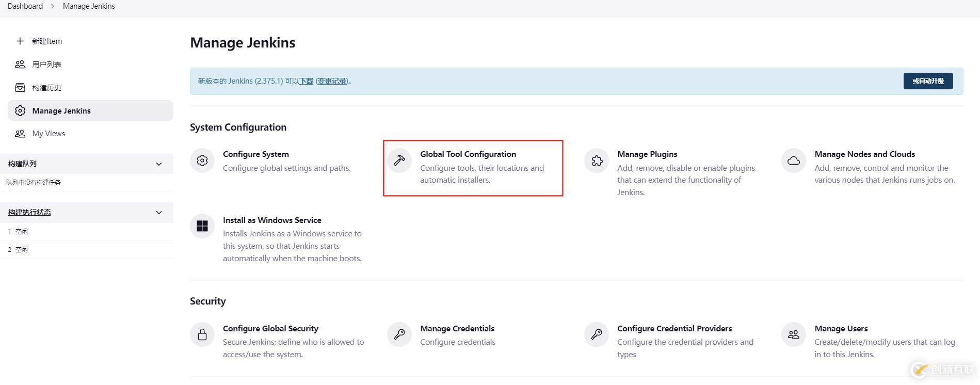Screen dimensions: 980x385
Task: Go to Dashboard in the breadcrumb
Action: click(x=25, y=6)
